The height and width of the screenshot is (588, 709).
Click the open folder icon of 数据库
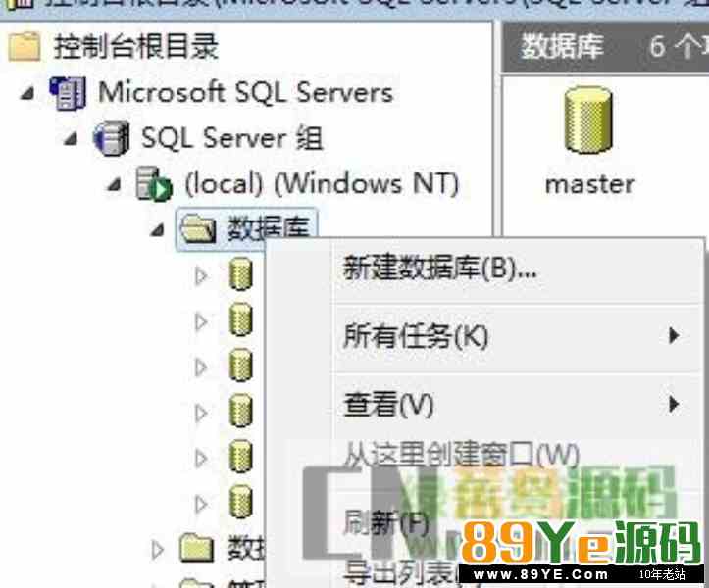pos(197,228)
